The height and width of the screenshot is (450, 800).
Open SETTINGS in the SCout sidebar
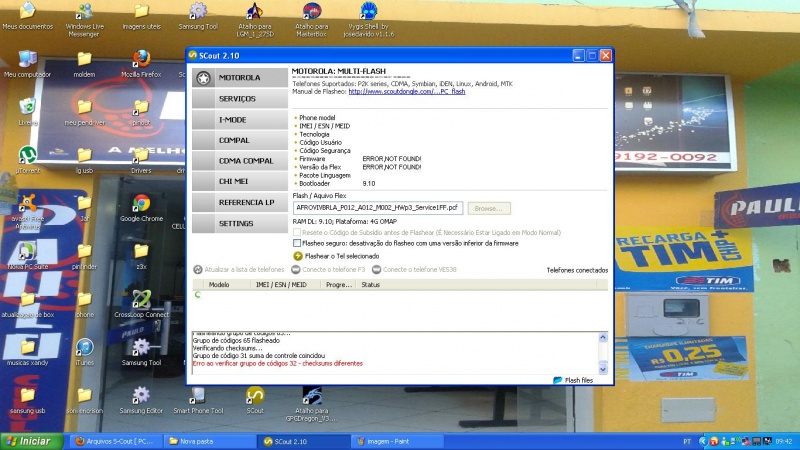(240, 223)
